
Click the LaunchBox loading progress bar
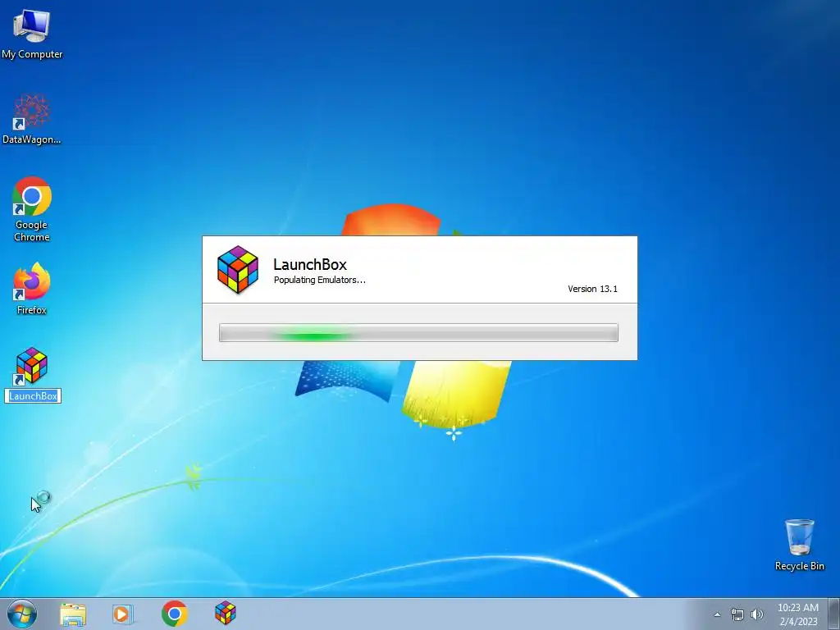pos(418,333)
